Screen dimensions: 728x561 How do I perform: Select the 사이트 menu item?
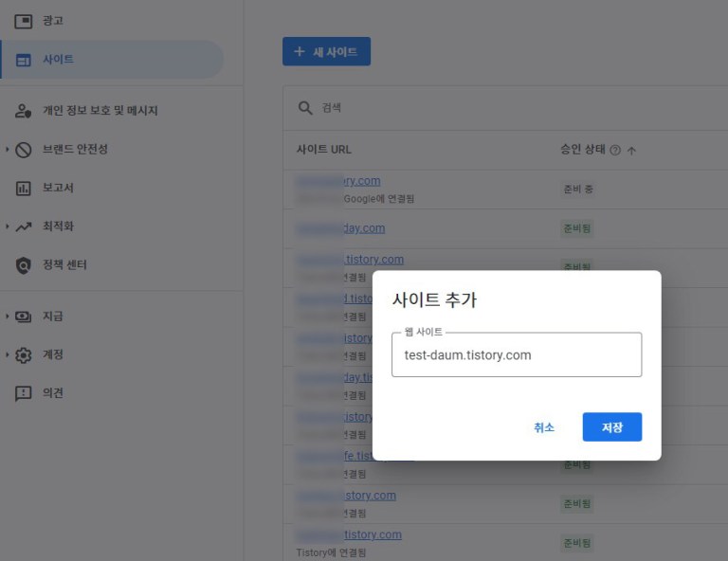coord(112,60)
